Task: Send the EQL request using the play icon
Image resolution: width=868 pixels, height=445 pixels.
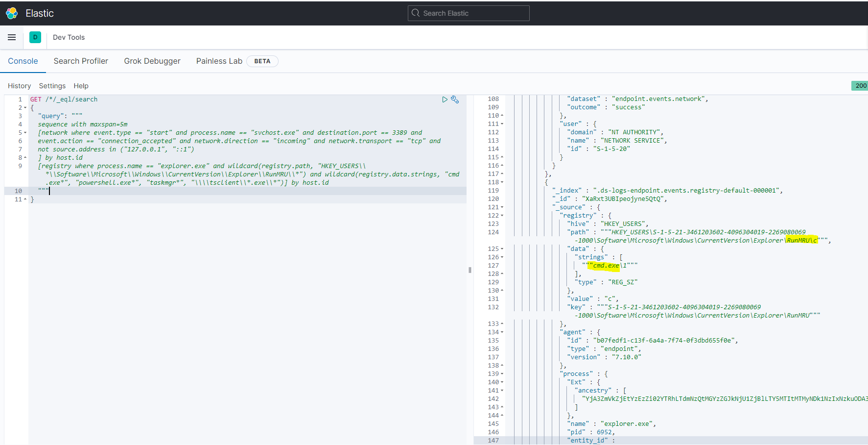Action: pos(445,99)
